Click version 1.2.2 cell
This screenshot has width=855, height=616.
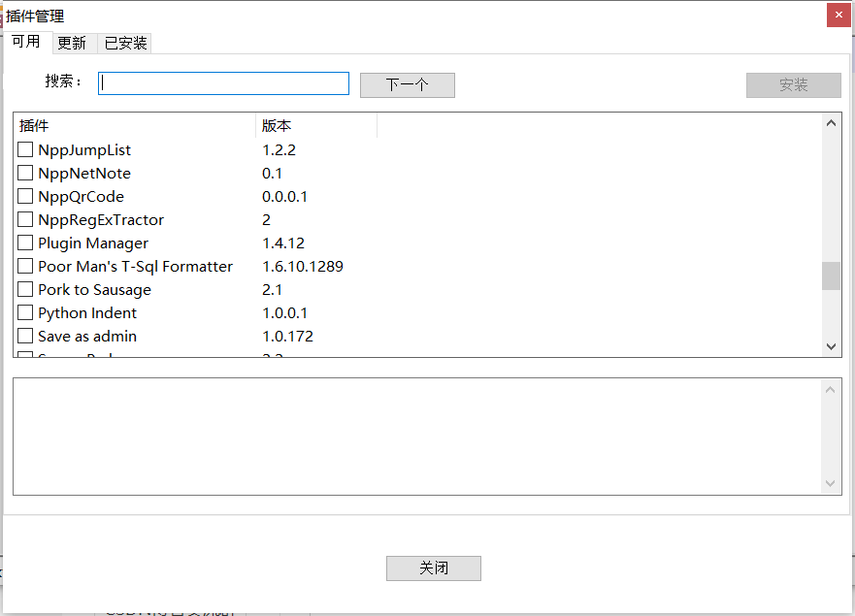click(x=279, y=150)
